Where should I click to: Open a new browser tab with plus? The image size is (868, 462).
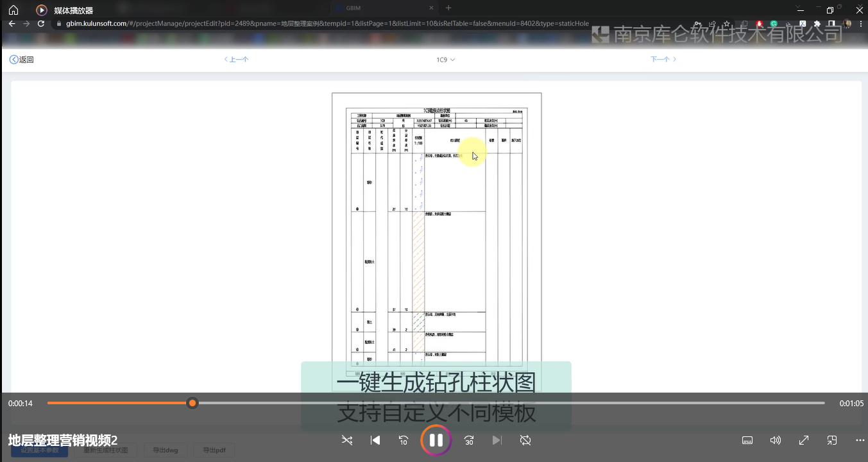point(448,8)
